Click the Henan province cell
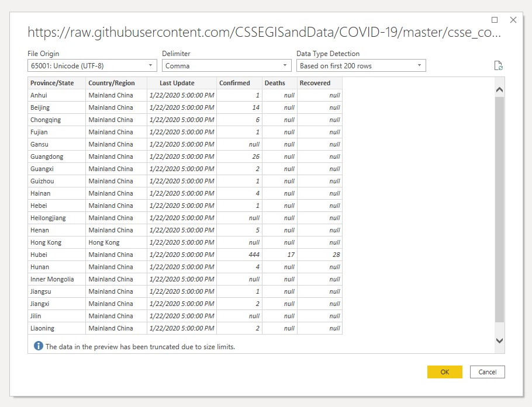532x407 pixels. coord(57,230)
